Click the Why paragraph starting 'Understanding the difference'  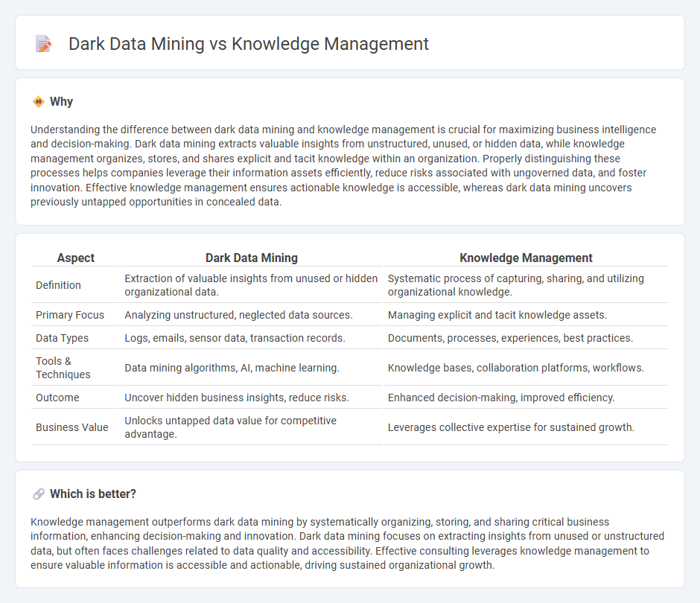pyautogui.click(x=343, y=165)
